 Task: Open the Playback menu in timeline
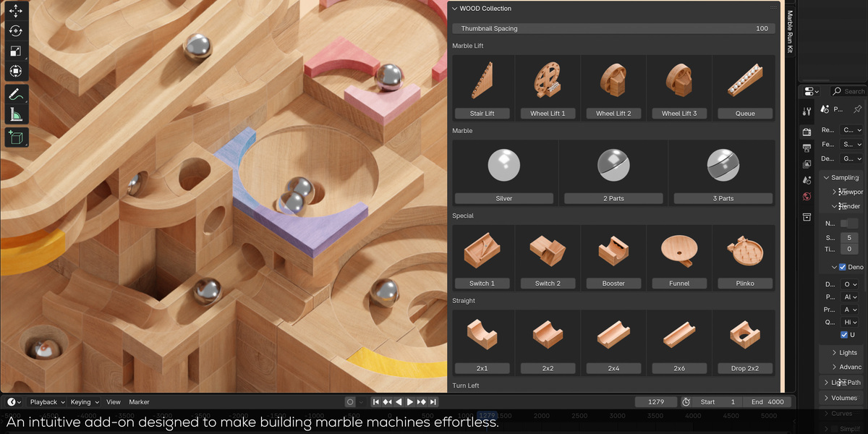point(47,401)
